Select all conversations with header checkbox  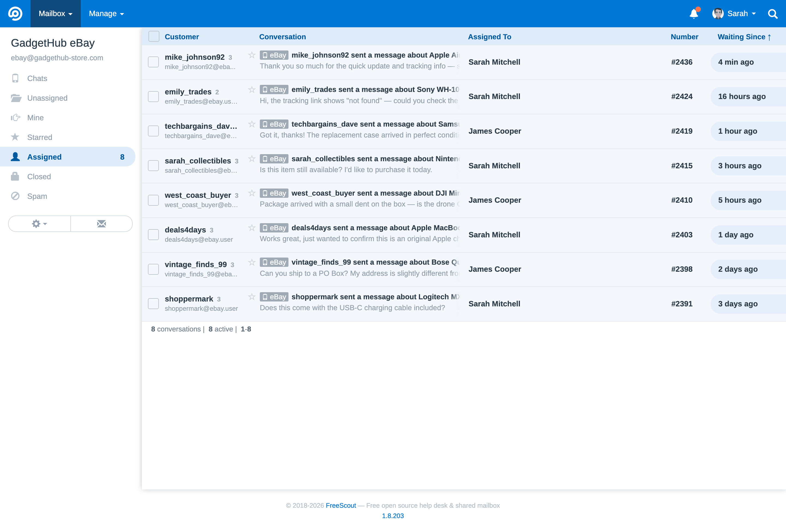point(154,36)
